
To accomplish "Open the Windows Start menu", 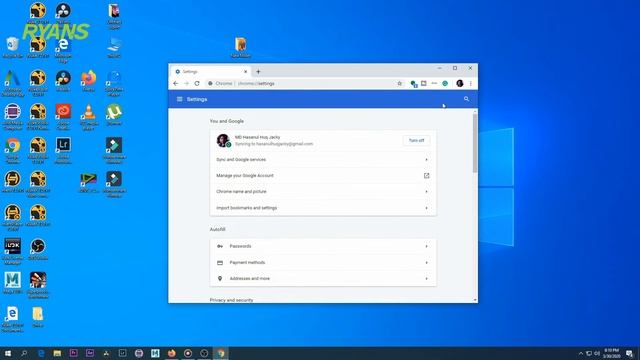I will tap(8, 353).
